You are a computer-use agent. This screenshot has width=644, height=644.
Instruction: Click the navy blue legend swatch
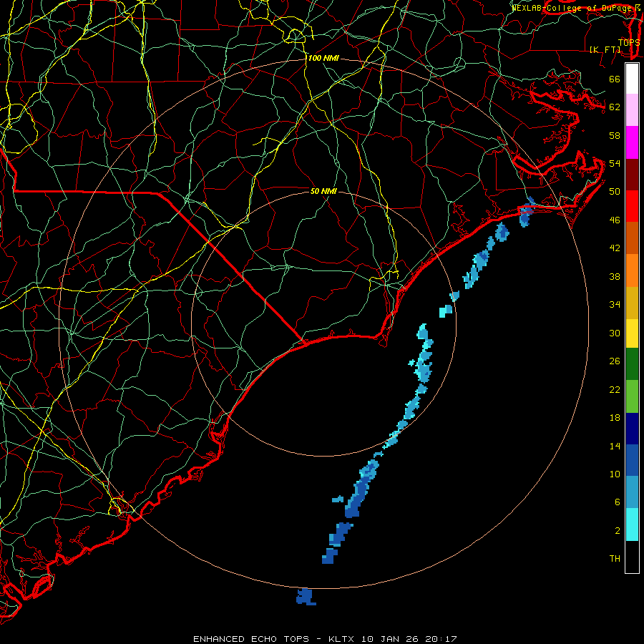pos(632,429)
